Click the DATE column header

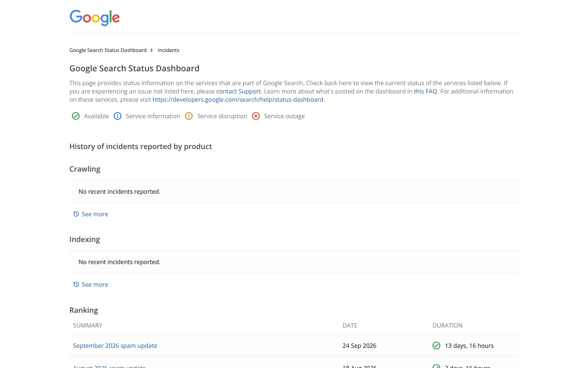point(350,325)
